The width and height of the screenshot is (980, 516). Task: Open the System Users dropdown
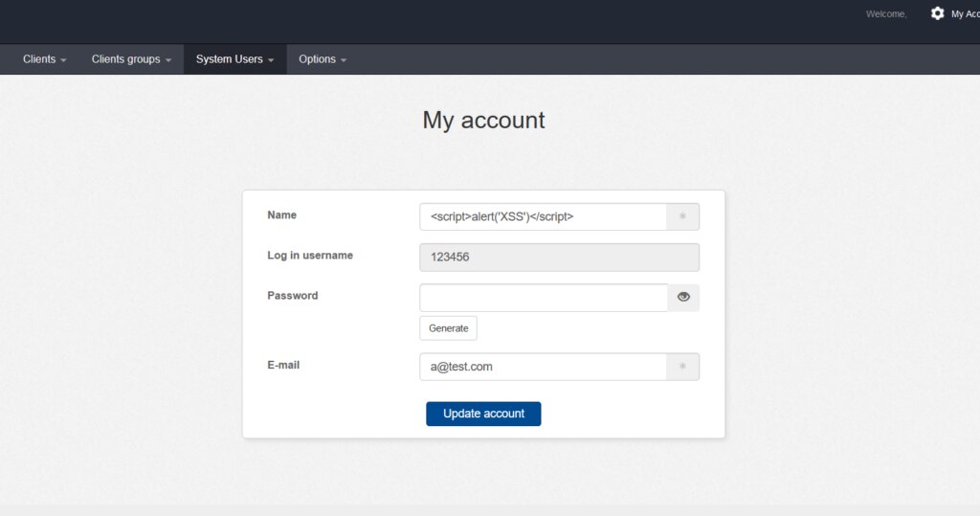click(x=235, y=59)
